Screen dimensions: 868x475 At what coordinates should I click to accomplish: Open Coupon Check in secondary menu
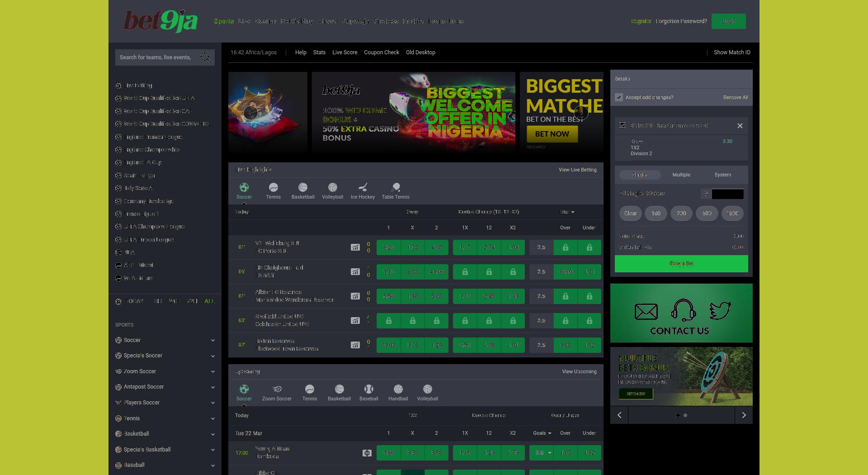pyautogui.click(x=382, y=52)
